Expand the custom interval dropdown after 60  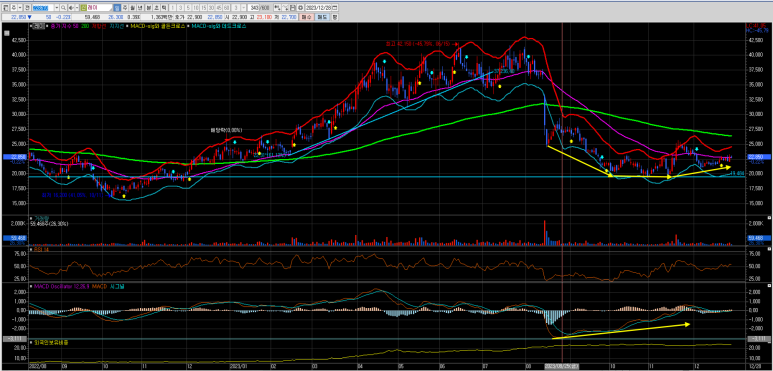[x=243, y=8]
